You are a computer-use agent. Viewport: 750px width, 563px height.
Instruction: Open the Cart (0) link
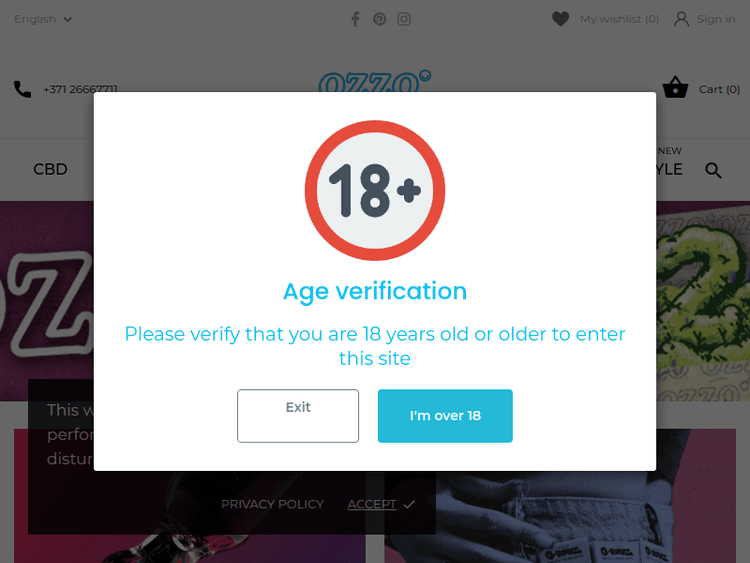coord(719,89)
